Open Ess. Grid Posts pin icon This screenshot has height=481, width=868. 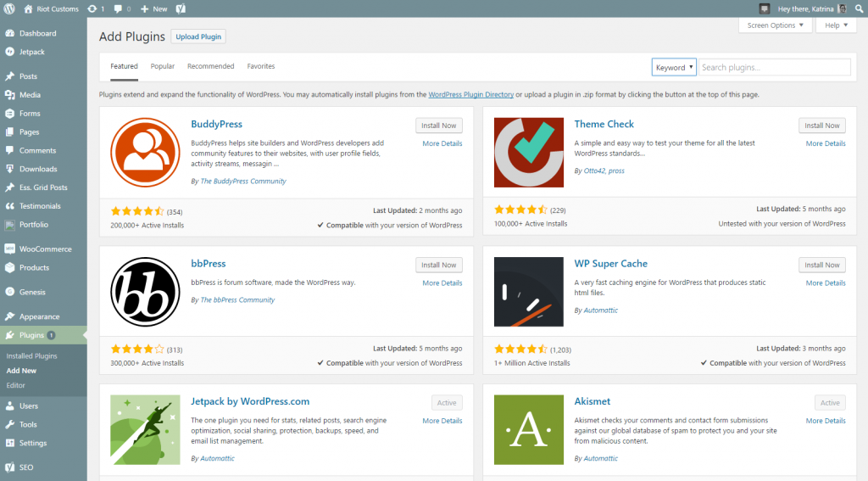tap(10, 187)
